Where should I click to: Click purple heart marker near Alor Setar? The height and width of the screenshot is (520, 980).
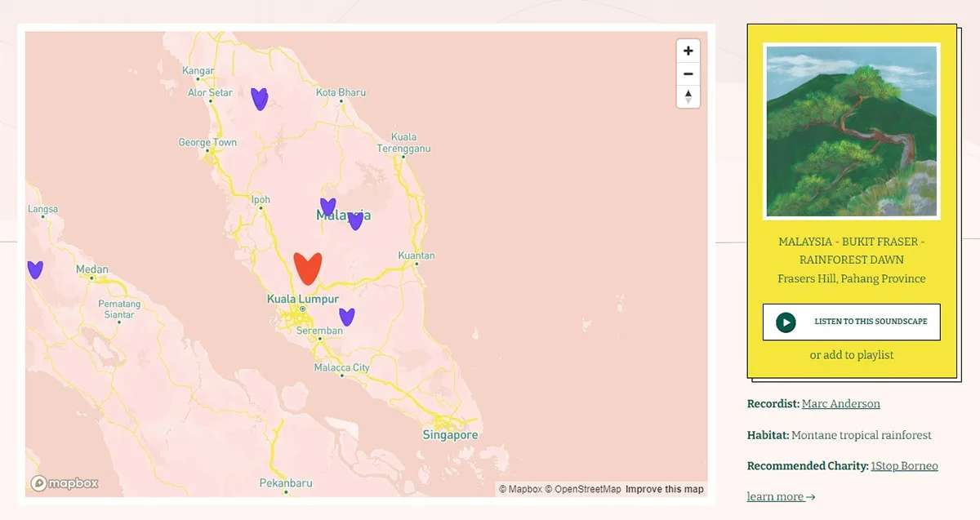click(x=260, y=99)
